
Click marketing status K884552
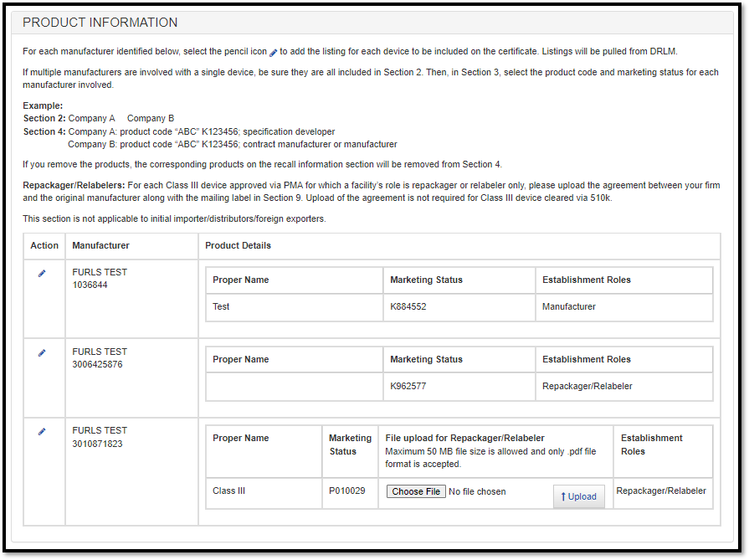(x=408, y=306)
